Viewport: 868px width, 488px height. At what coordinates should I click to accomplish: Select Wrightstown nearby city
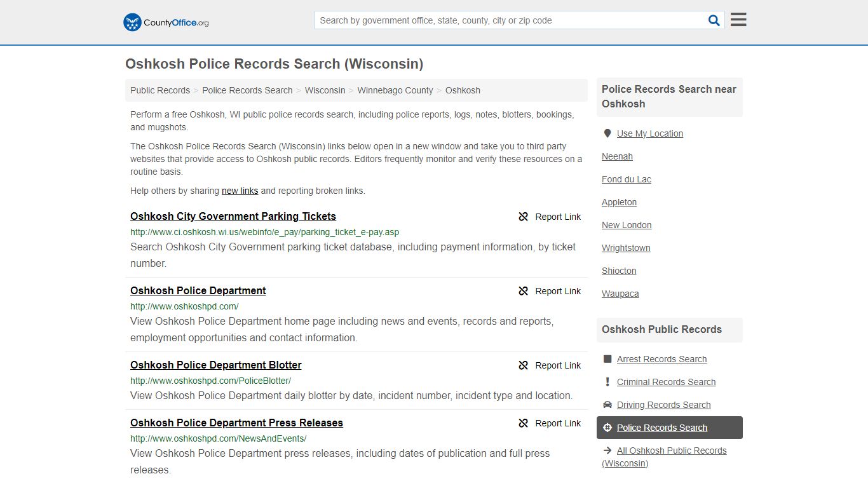click(626, 248)
